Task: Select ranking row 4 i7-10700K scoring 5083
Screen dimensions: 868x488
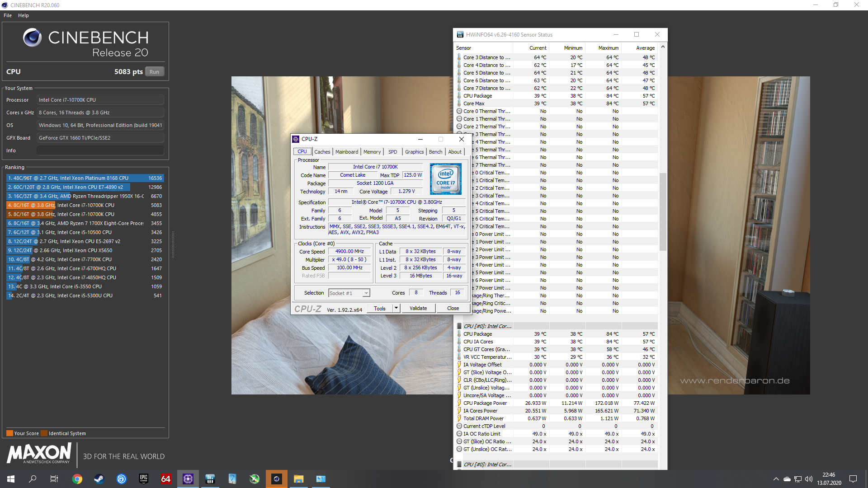Action: (x=85, y=205)
